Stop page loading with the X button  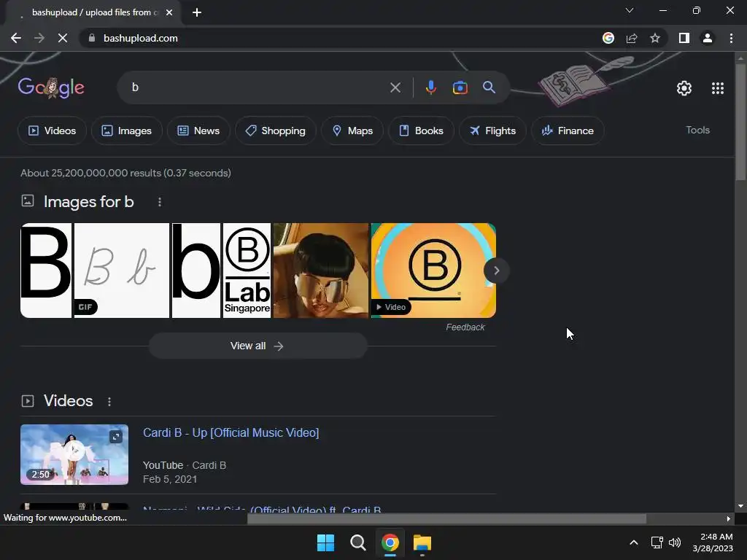point(63,38)
